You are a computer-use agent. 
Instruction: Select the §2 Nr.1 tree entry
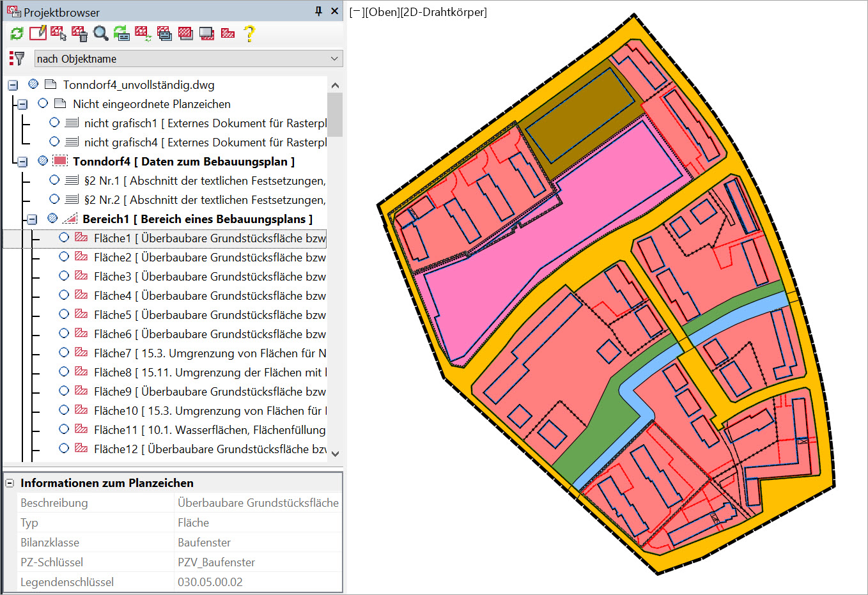coord(205,180)
